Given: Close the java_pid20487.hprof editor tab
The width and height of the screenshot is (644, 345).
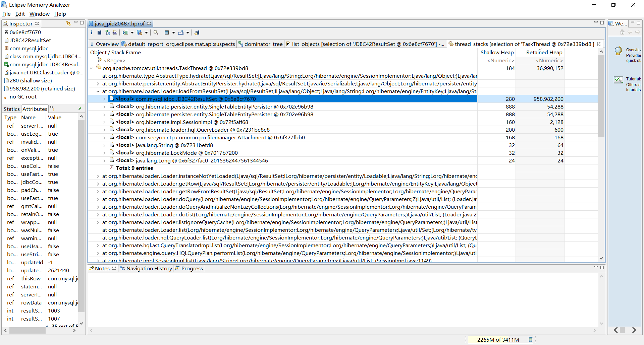Looking at the screenshot, I should (x=149, y=23).
